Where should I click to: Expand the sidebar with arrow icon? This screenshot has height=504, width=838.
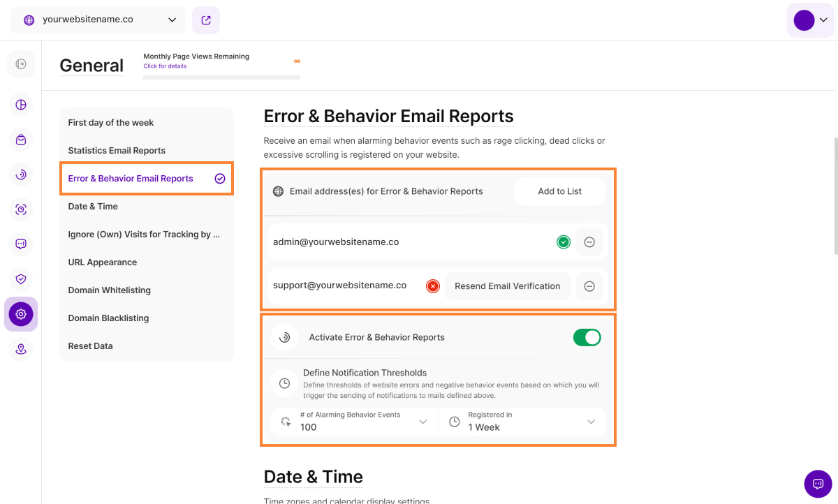(21, 64)
